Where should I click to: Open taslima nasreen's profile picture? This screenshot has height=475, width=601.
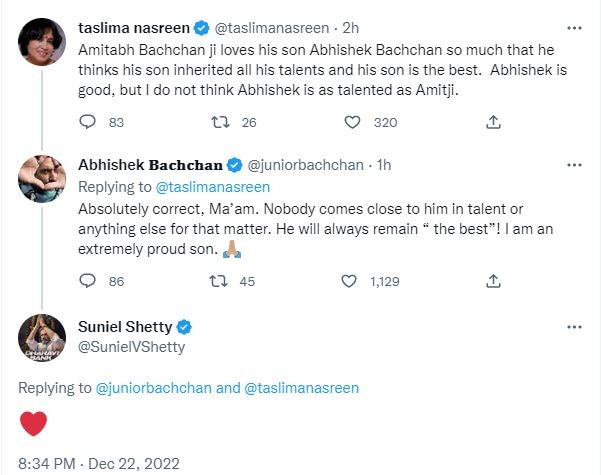click(42, 41)
